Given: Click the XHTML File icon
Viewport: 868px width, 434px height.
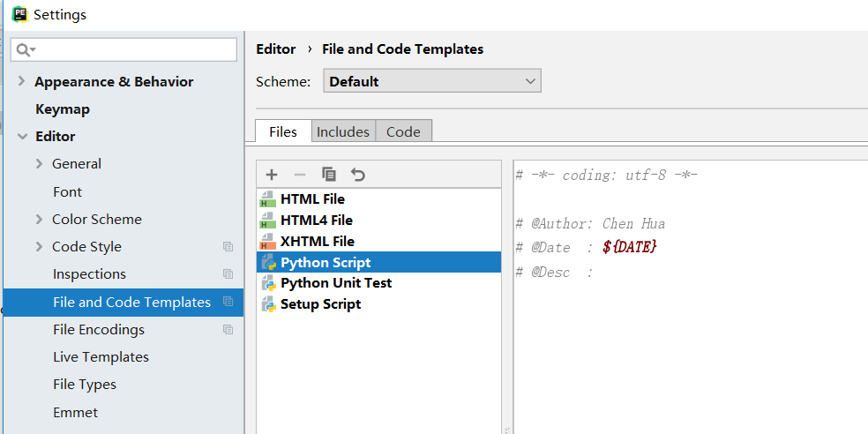Looking at the screenshot, I should 268,242.
